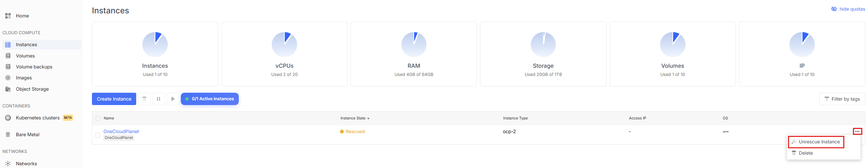Click the Kubernetes clusters wheel icon
Image resolution: width=868 pixels, height=168 pixels.
pos(8,118)
